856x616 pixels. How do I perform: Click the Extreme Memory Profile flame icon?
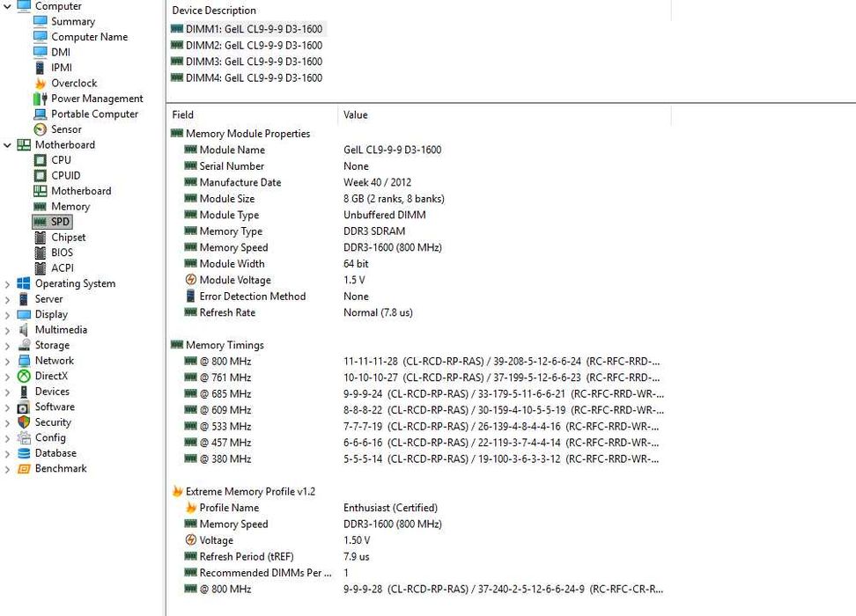click(x=177, y=491)
